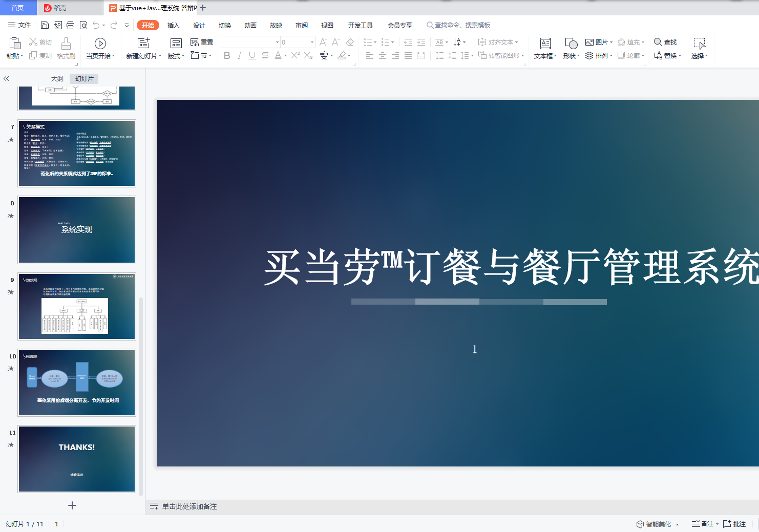Click the Save icon in quick access toolbar
Viewport: 759px width, 532px height.
point(45,25)
